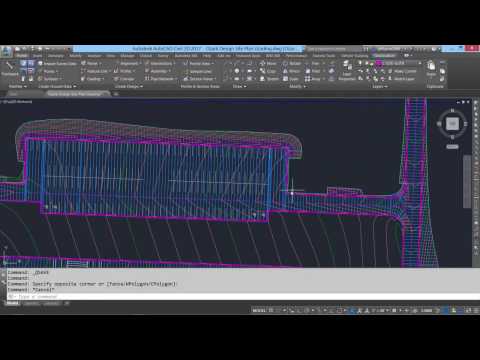Select the Stretch tool
The image size is (480, 360).
point(269,79)
